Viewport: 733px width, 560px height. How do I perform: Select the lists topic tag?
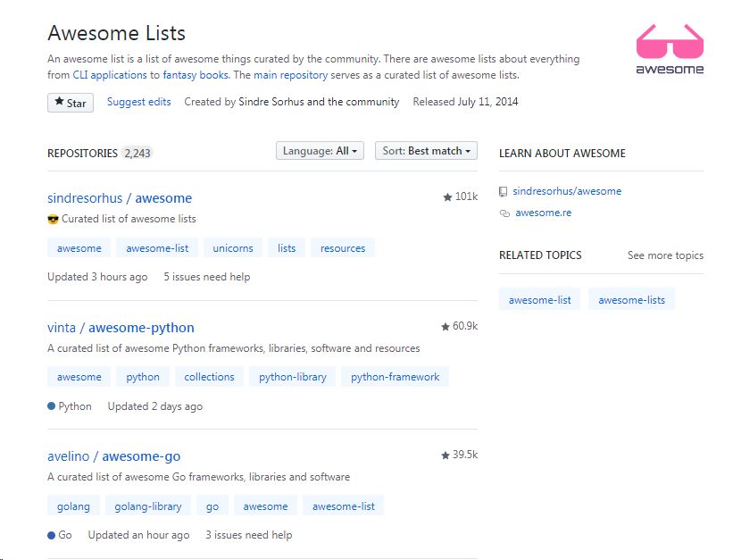tap(287, 248)
